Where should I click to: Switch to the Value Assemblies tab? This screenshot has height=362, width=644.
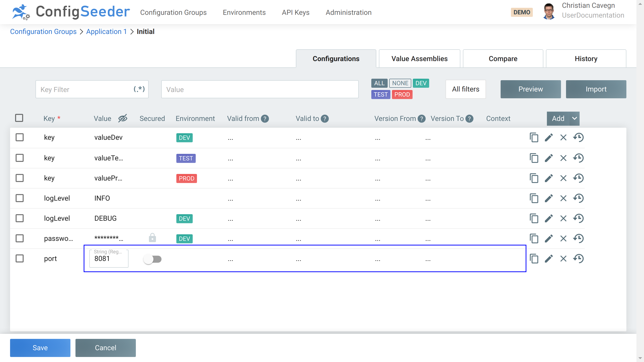pyautogui.click(x=419, y=59)
